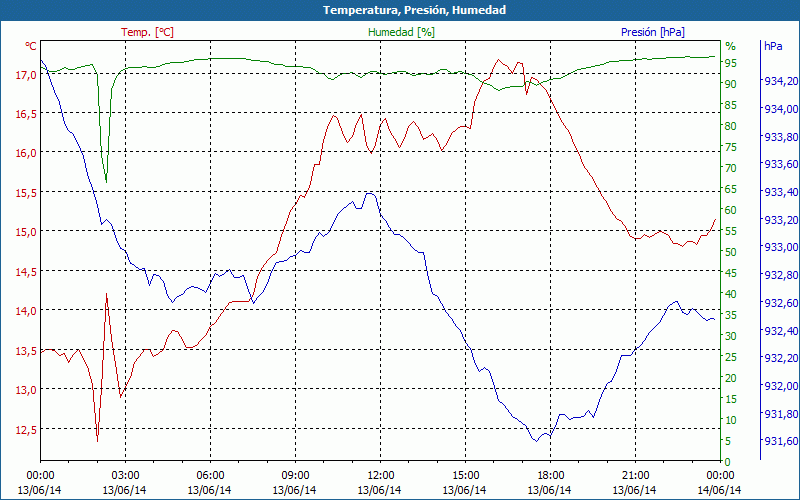Click the 12,5 temperature axis value
Screen dimensions: 800x500
25,430
